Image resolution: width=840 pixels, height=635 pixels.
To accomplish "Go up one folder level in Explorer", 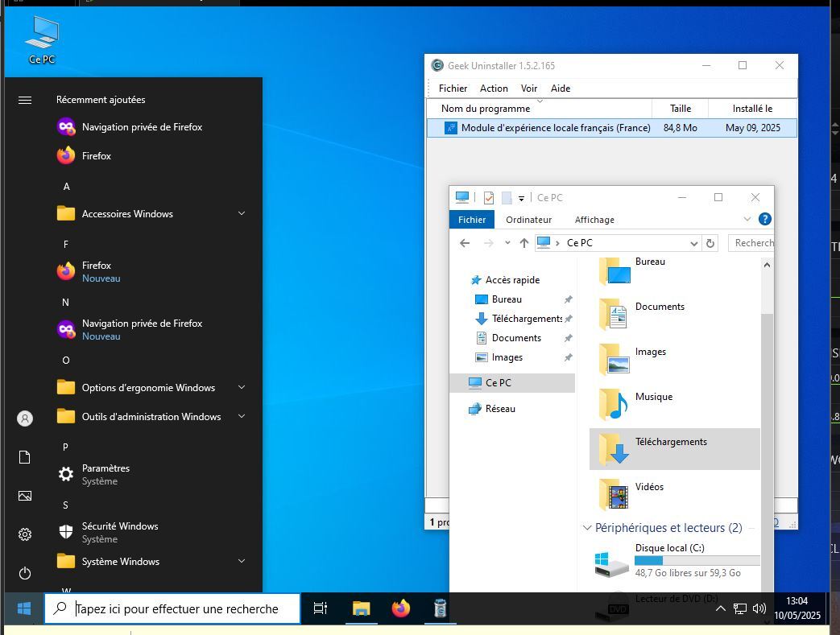I will point(524,243).
